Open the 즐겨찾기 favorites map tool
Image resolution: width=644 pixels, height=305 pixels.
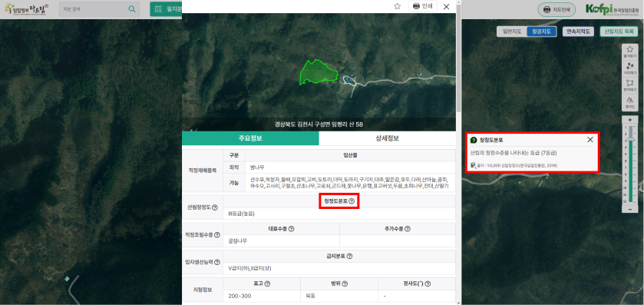[x=629, y=51]
